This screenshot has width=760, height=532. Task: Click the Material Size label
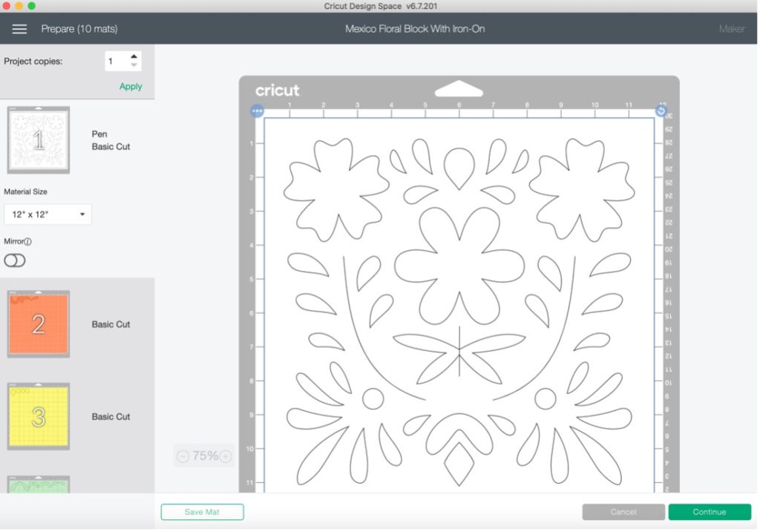pyautogui.click(x=26, y=192)
